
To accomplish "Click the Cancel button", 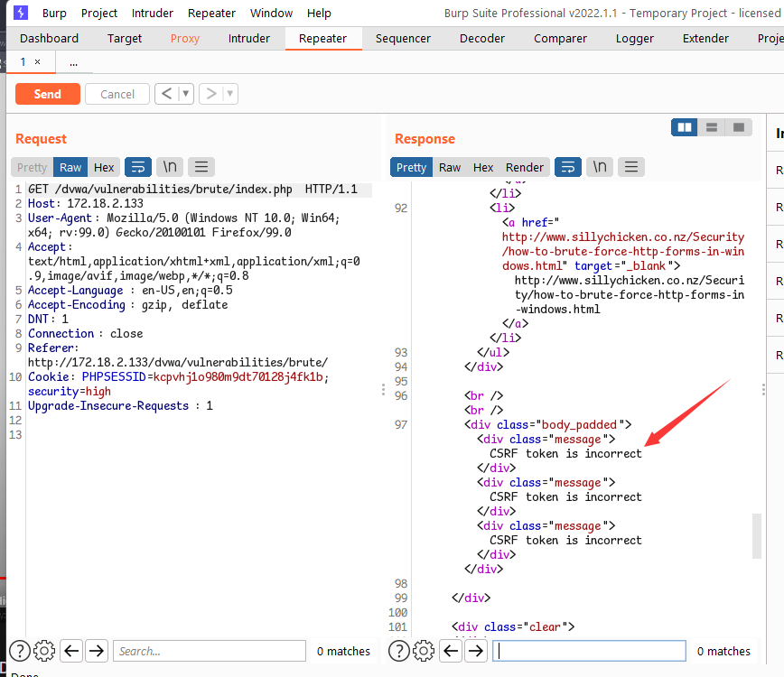I will 117,94.
